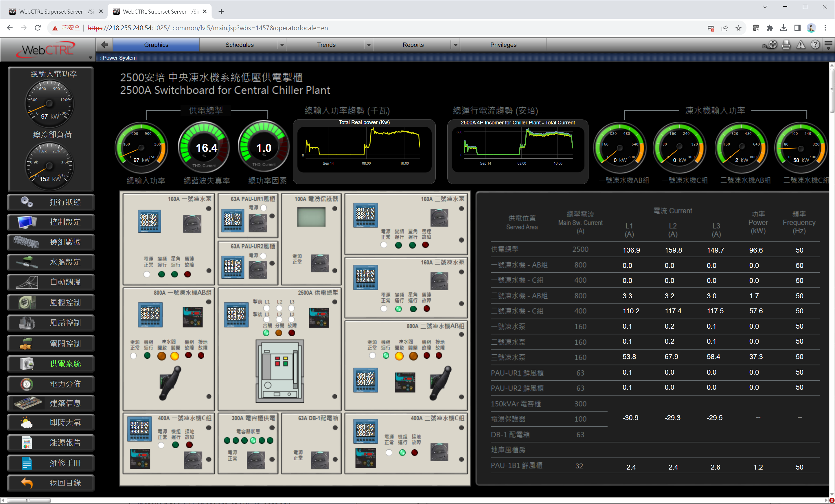The width and height of the screenshot is (835, 504).
Task: Click the alarm warning triangle icon
Action: coord(801,44)
